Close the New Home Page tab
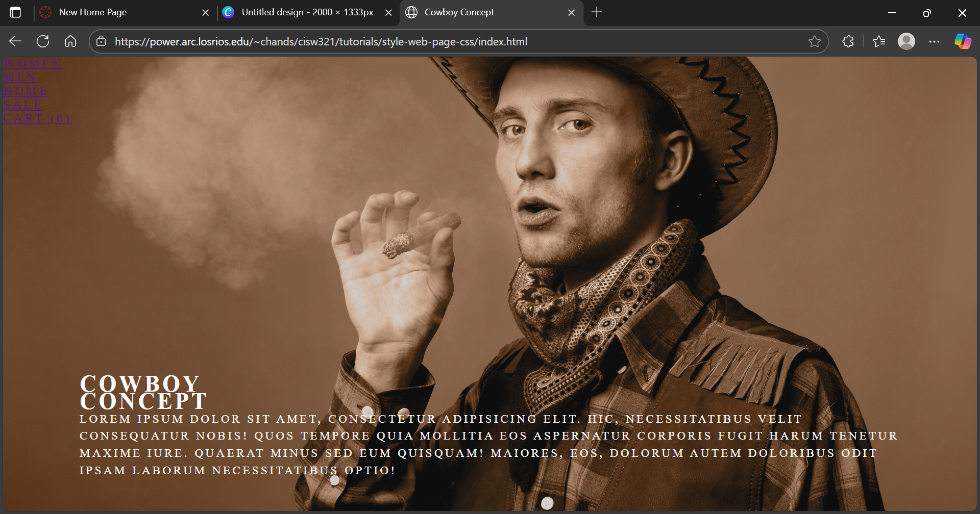 206,12
